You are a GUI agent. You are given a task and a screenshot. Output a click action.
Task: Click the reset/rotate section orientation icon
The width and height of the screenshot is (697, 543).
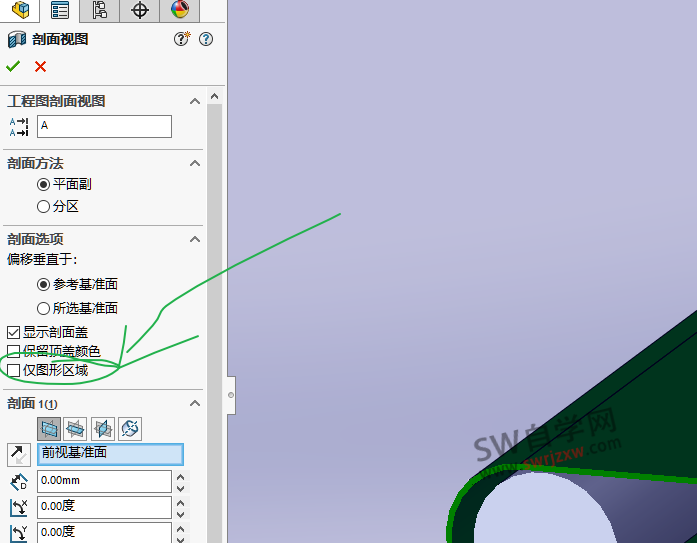point(130,429)
